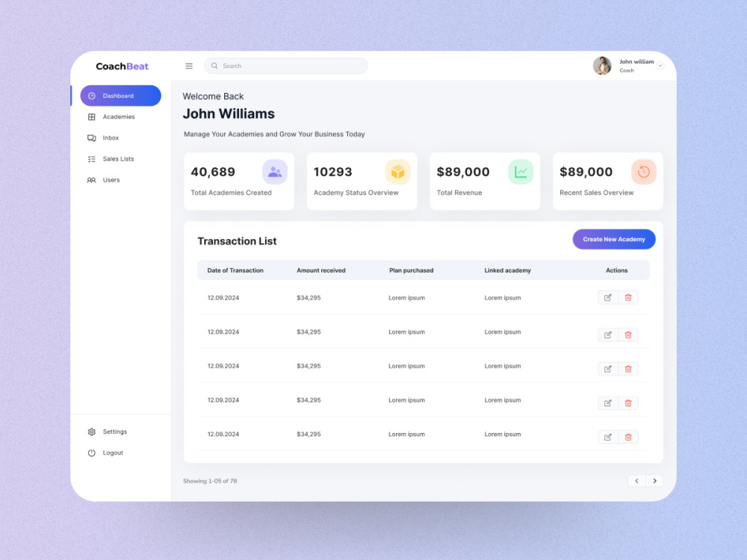Click the Linked academy column header
This screenshot has width=747, height=560.
click(x=507, y=270)
